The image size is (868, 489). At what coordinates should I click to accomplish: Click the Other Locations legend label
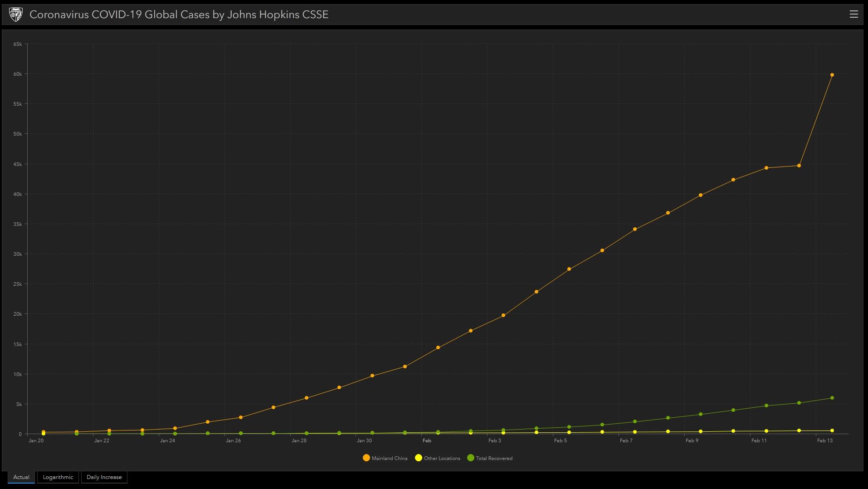[x=442, y=458]
